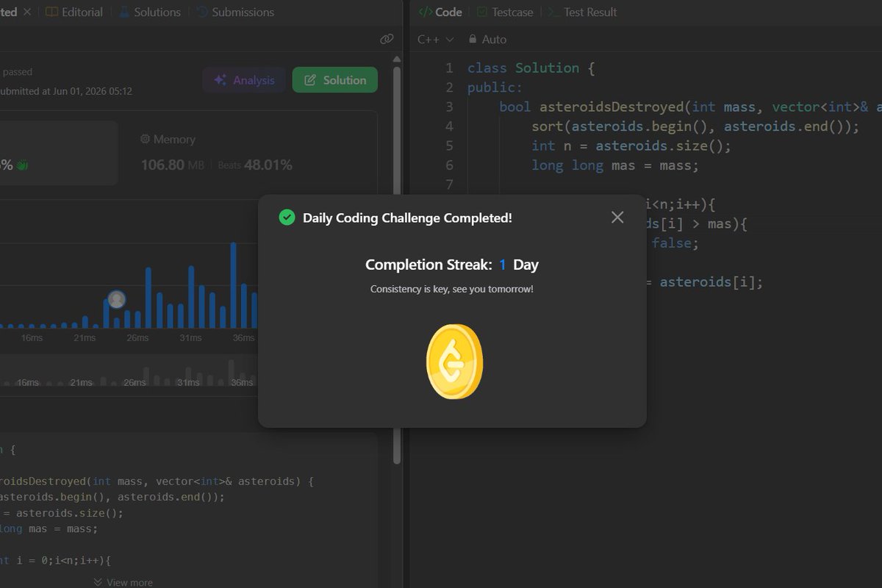Click the tallest bar in runtime chart
Viewport: 882px width, 588px height.
(234, 285)
